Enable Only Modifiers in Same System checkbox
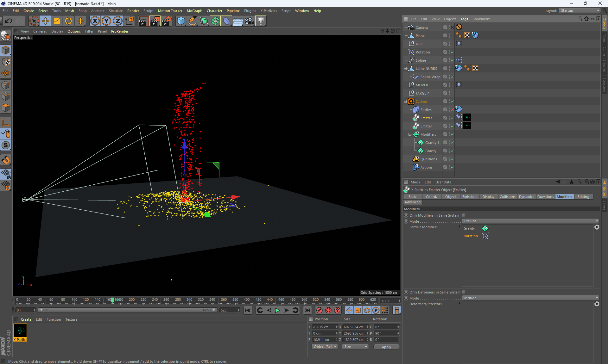The height and width of the screenshot is (364, 608). click(464, 215)
